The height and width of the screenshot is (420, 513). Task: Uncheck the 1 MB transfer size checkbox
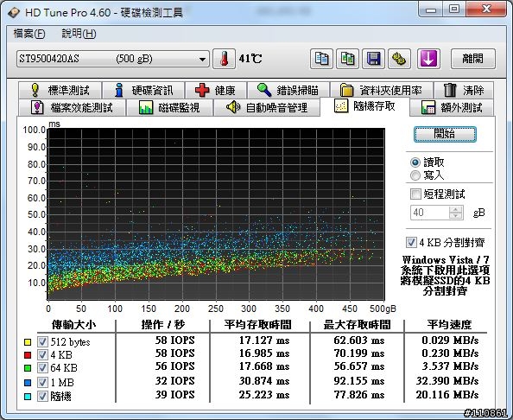pos(42,382)
